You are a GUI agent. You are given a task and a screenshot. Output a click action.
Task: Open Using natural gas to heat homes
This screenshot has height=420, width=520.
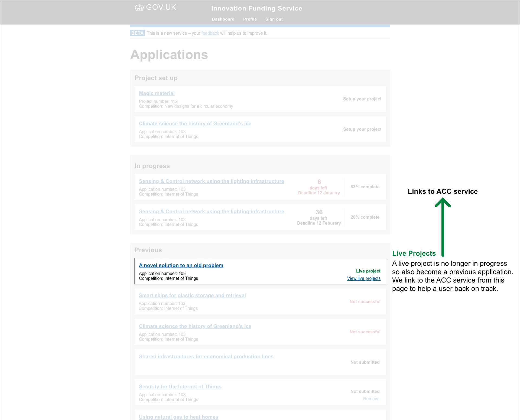(x=178, y=417)
